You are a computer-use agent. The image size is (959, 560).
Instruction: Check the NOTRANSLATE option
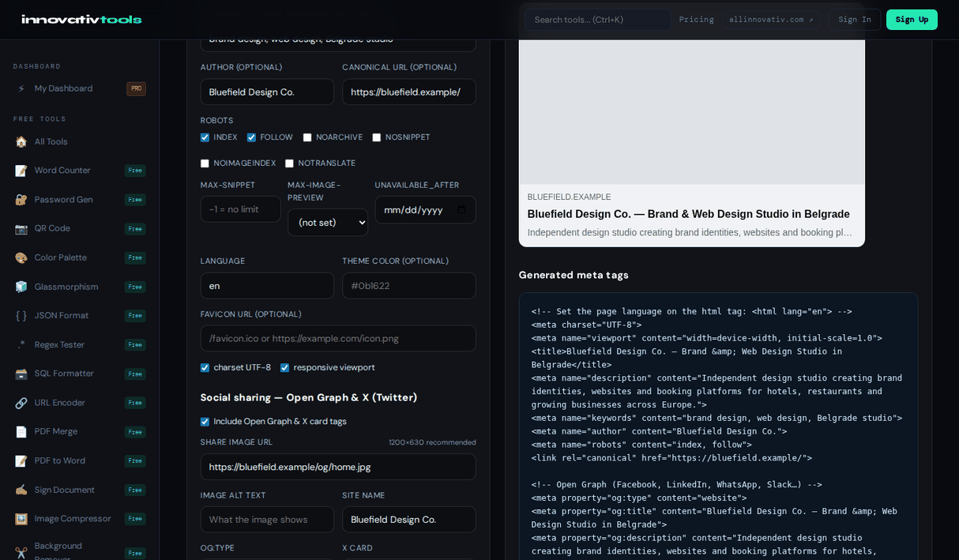point(289,163)
